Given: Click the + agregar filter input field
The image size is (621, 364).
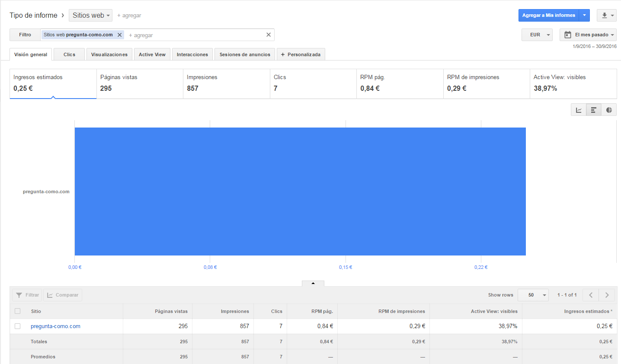Looking at the screenshot, I should coord(195,35).
